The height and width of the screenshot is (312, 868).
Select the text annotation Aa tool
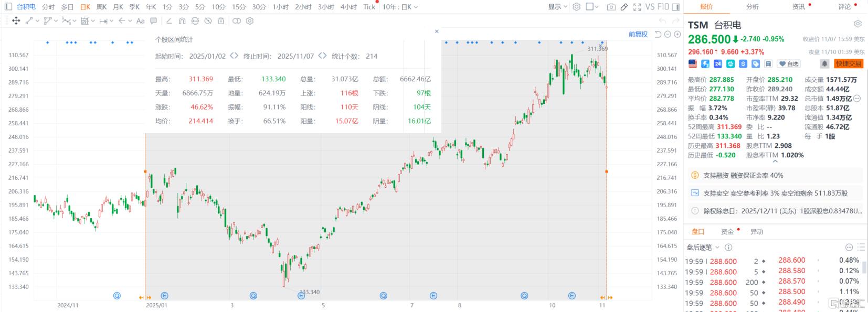click(140, 21)
